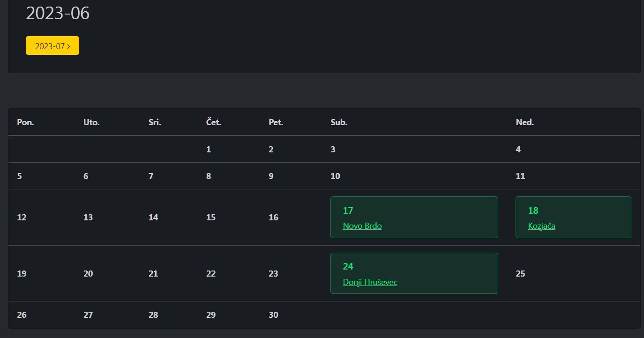Select day 1 in the calendar

click(209, 150)
